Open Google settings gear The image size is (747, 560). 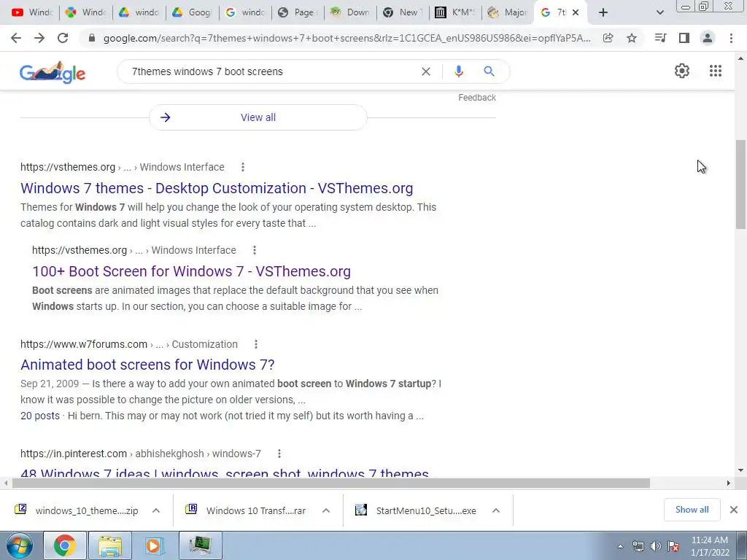coord(682,71)
